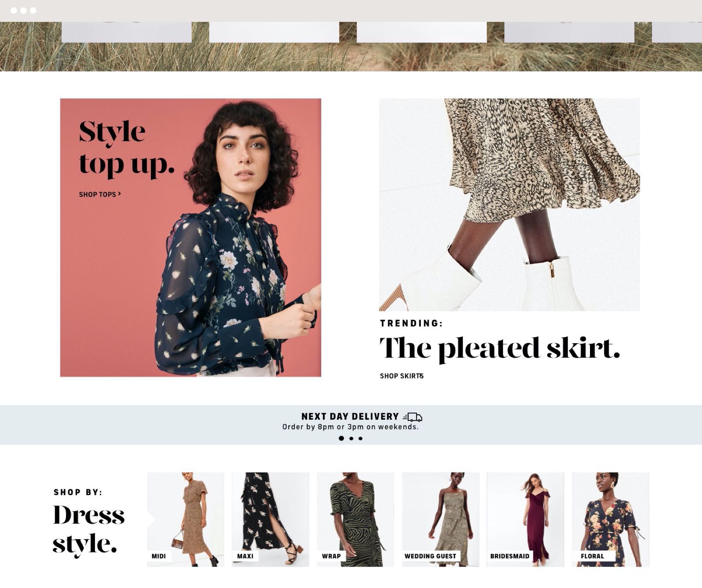The width and height of the screenshot is (702, 588).
Task: Open the Wedding Guest dress category
Action: [x=440, y=519]
